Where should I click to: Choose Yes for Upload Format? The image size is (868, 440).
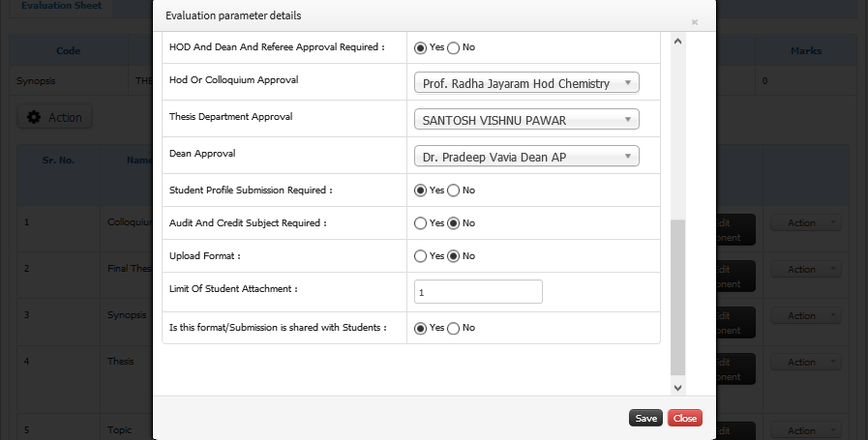[x=420, y=256]
